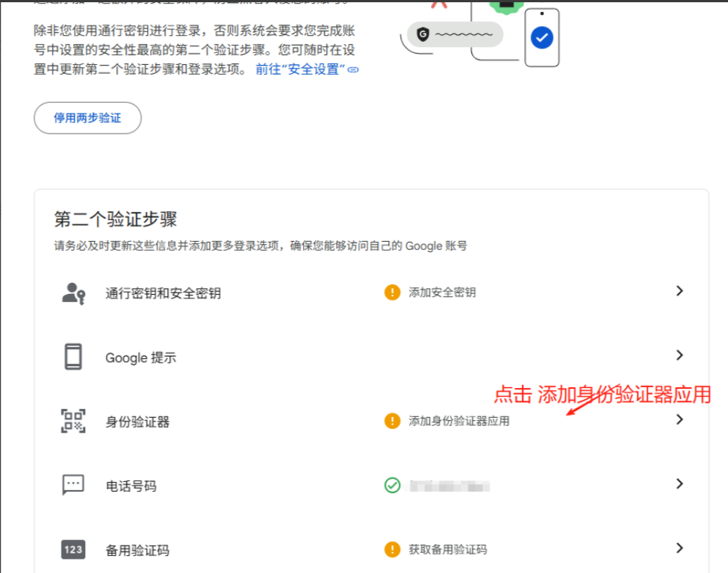Click the blurred phone number value
The image size is (728, 573).
[449, 486]
